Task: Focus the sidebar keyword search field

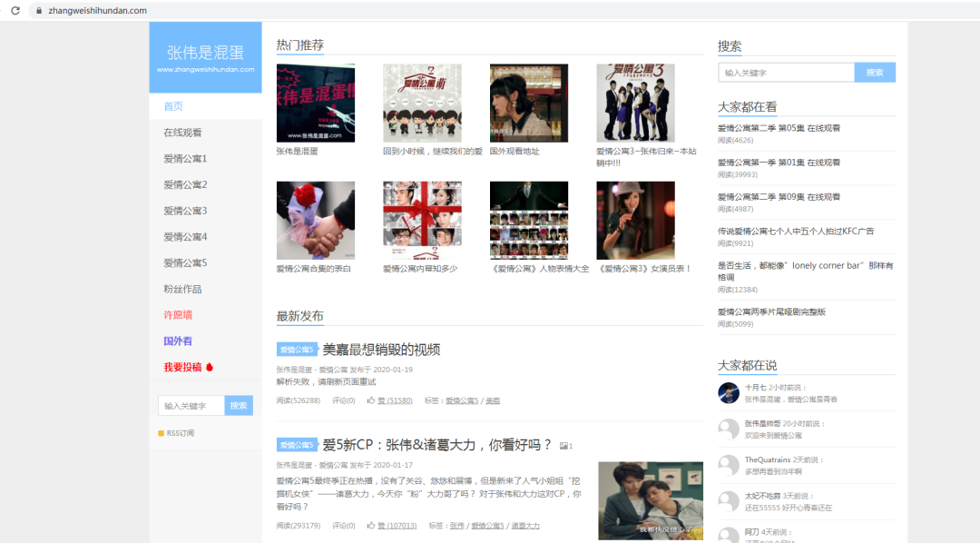Action: pos(191,405)
